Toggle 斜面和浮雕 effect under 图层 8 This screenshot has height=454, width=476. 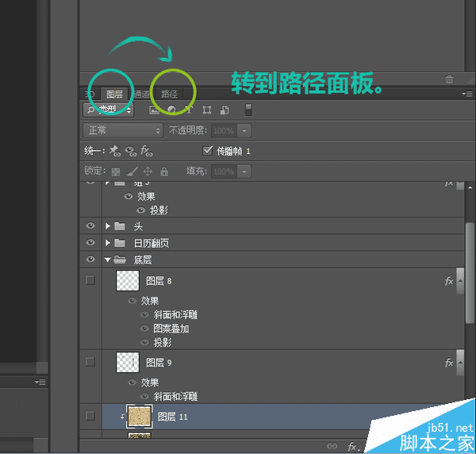click(x=145, y=314)
